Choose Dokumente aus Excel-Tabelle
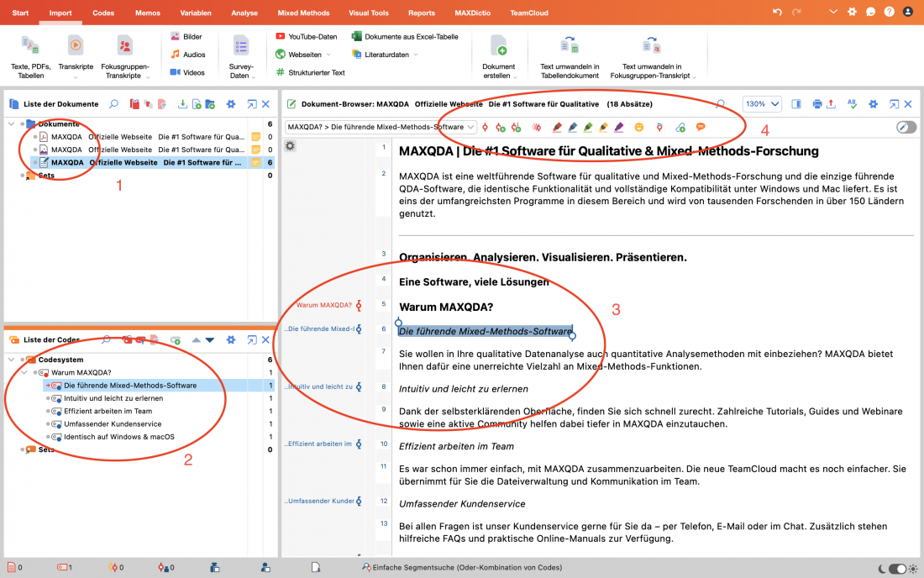 pos(405,36)
